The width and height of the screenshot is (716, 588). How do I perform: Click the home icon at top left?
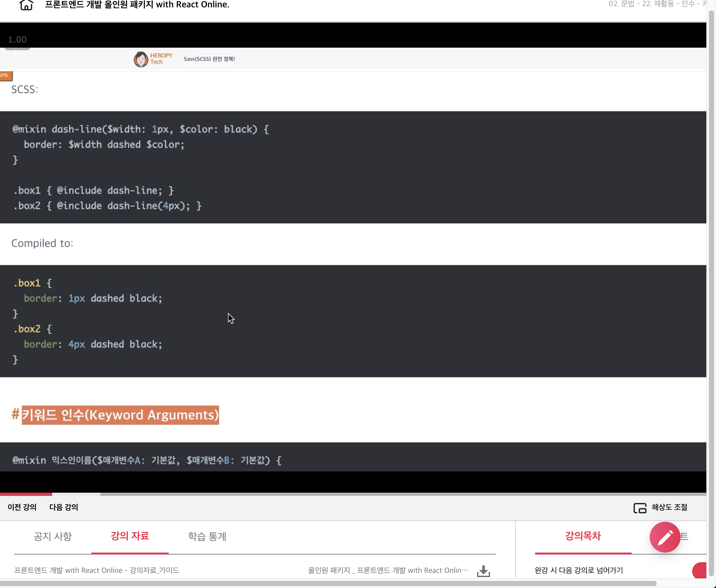26,5
